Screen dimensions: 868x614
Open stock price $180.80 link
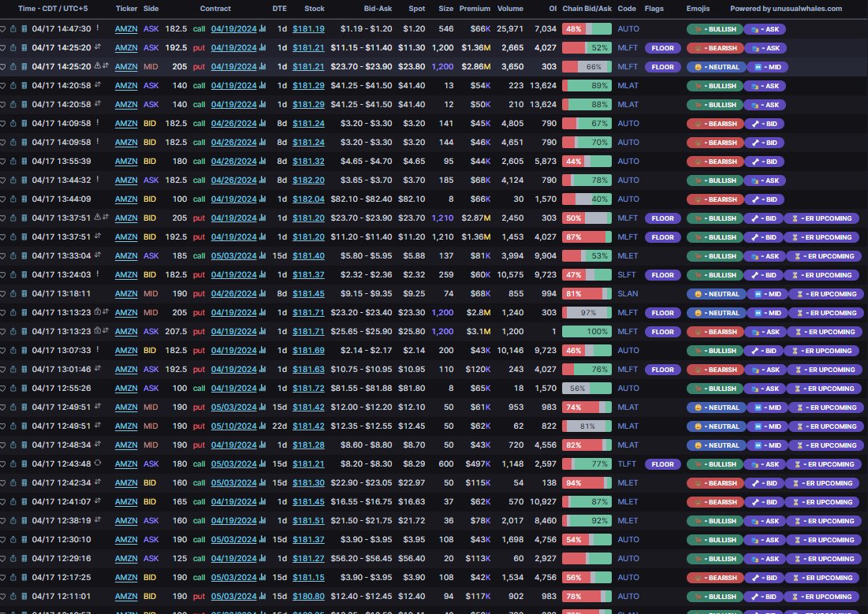point(308,597)
